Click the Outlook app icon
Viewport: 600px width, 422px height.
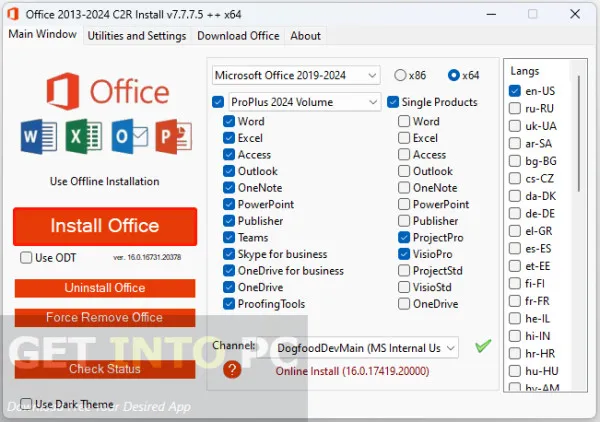130,136
